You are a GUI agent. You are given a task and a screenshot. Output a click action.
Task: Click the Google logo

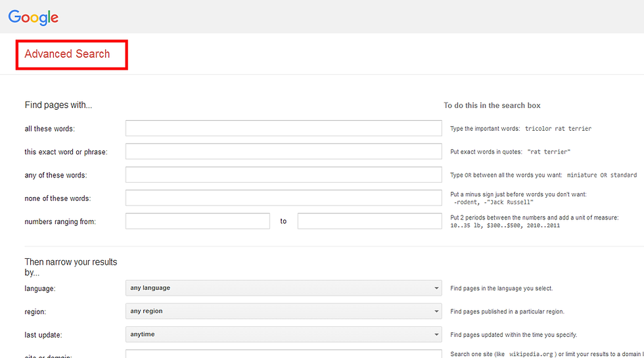tap(34, 17)
